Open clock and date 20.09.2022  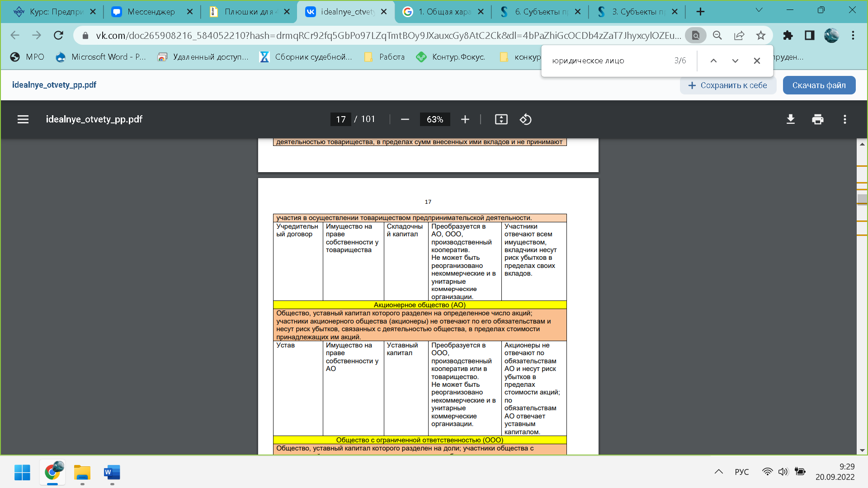(x=835, y=472)
